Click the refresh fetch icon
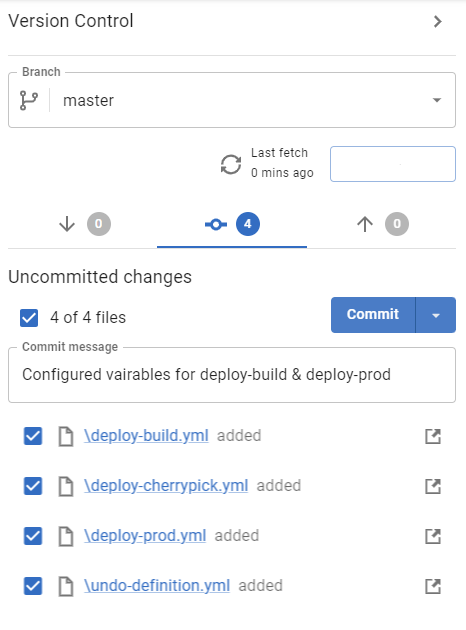Screen dimensions: 466x630 point(231,164)
